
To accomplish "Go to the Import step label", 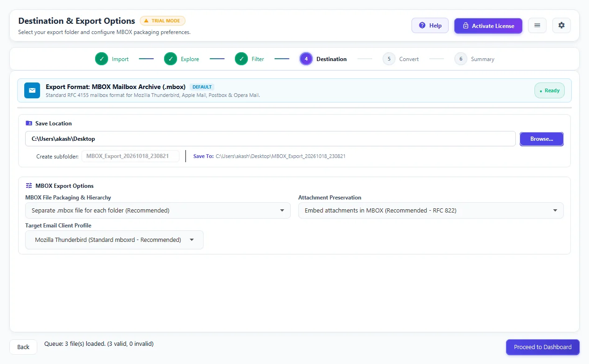I will click(x=120, y=59).
